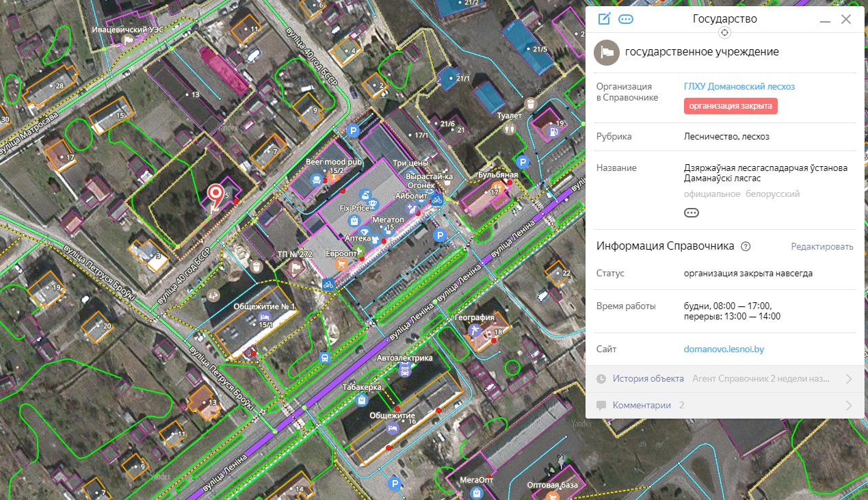
Task: Click the Три цены map label
Action: pos(410,163)
